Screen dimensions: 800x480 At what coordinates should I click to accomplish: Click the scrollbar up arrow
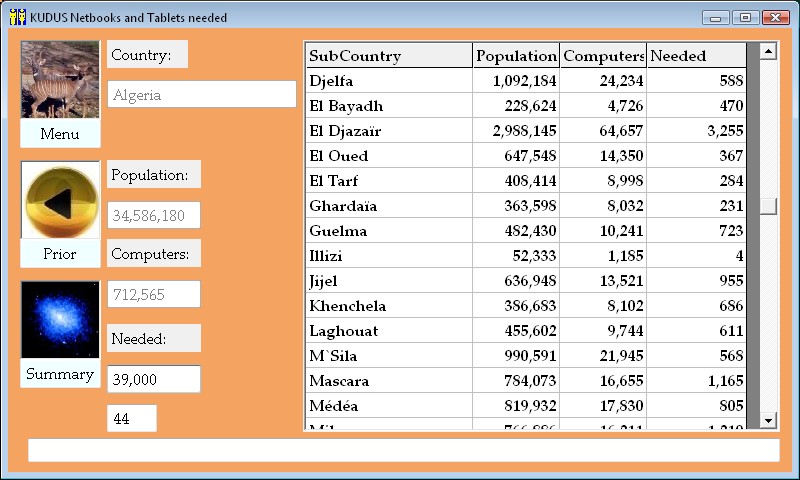click(x=768, y=51)
